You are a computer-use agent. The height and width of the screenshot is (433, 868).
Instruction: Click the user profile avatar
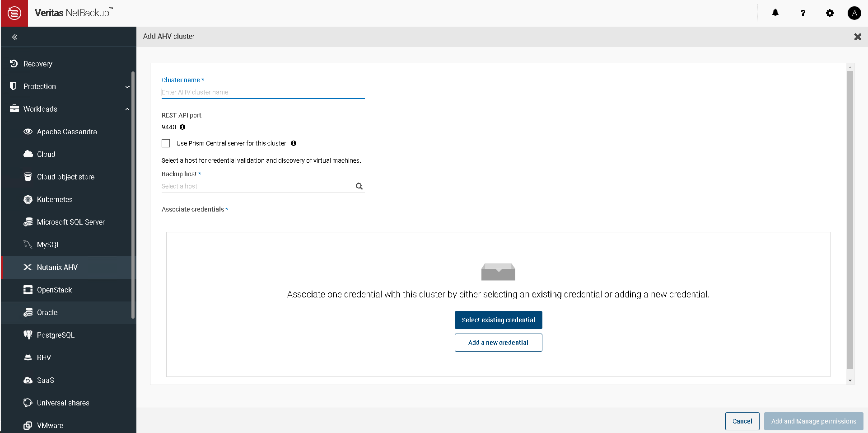pos(854,13)
